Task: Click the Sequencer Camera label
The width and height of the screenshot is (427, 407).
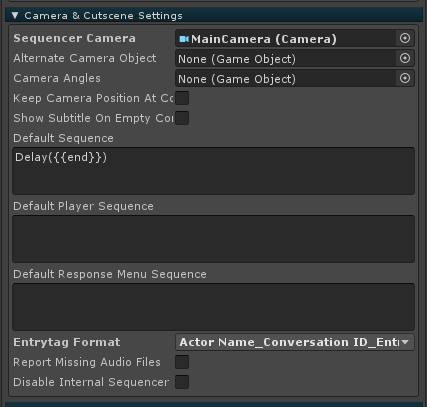Action: (x=75, y=38)
